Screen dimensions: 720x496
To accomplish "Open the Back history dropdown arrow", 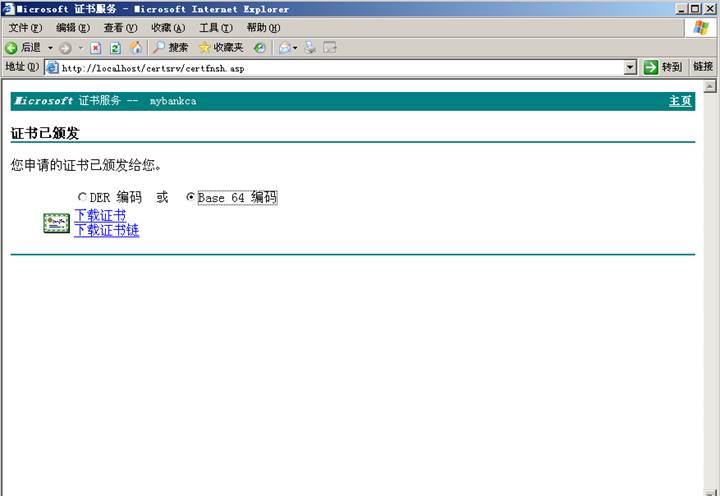I will coord(50,48).
